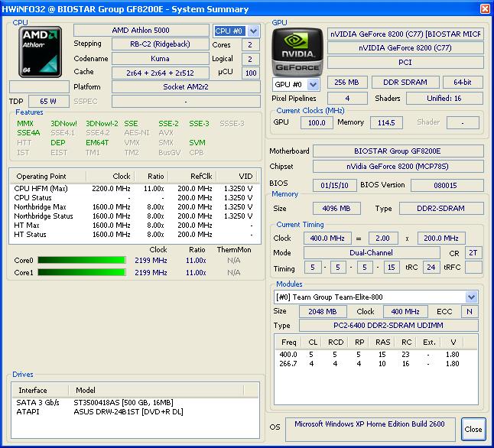Click the ECC N field
The width and height of the screenshot is (494, 448).
pyautogui.click(x=470, y=311)
